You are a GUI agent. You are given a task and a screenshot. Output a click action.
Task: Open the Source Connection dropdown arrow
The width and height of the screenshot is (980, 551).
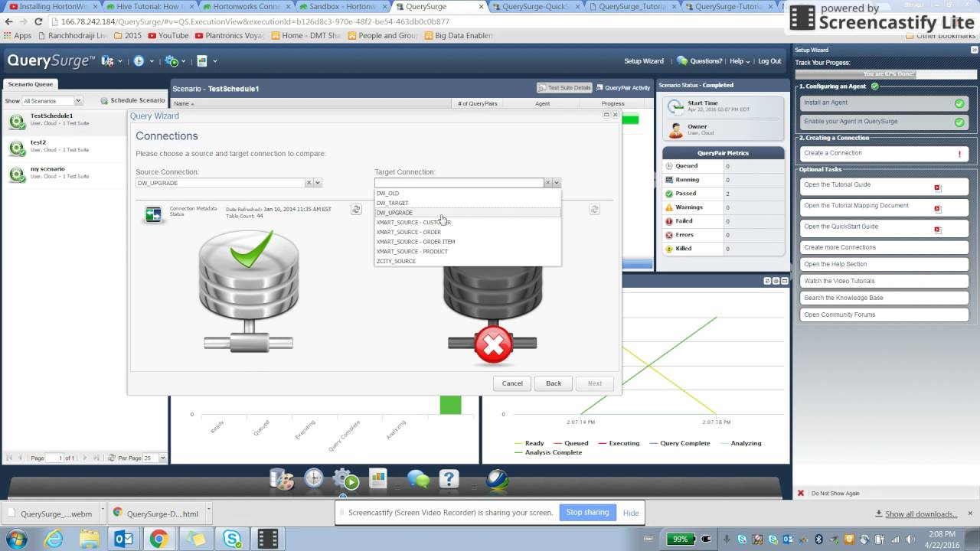coord(318,183)
